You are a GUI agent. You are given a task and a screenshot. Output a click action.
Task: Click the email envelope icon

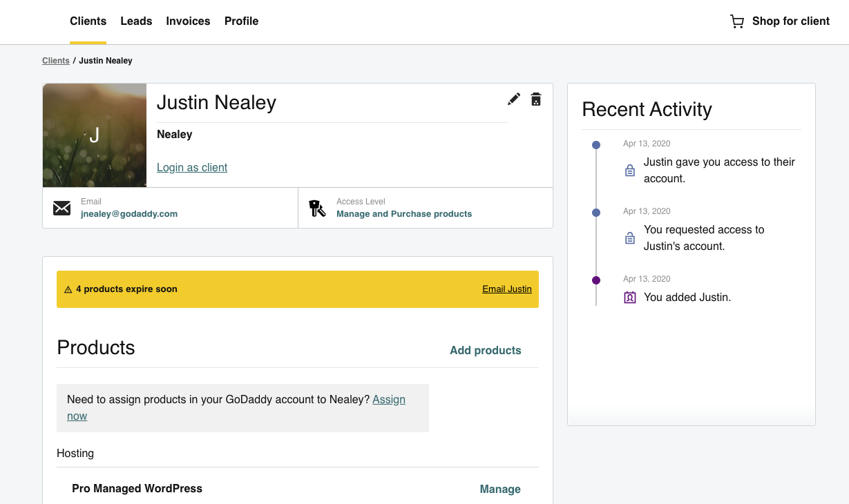[x=62, y=208]
